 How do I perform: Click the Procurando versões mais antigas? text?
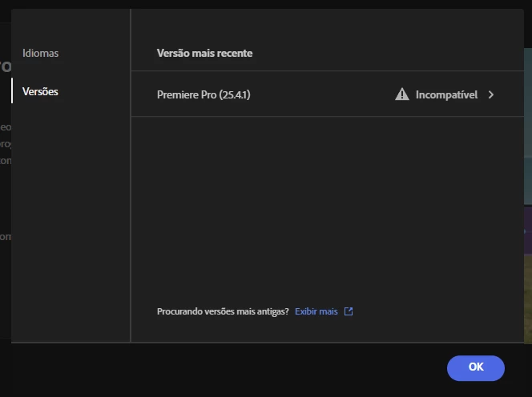click(223, 311)
